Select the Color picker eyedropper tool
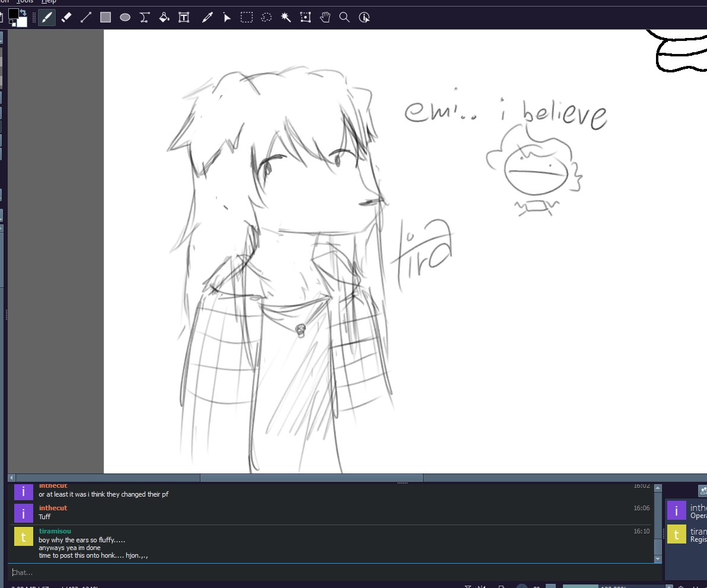The image size is (707, 588). tap(208, 18)
